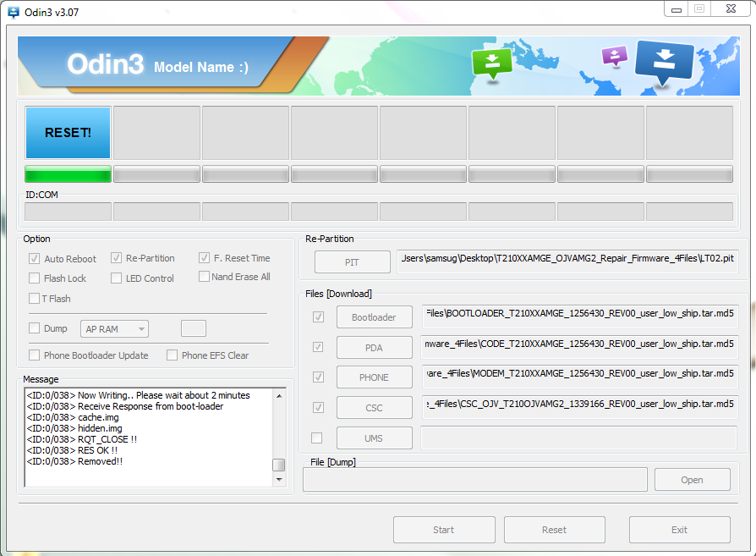This screenshot has height=556, width=756.
Task: Click the Exit button
Action: click(x=679, y=530)
